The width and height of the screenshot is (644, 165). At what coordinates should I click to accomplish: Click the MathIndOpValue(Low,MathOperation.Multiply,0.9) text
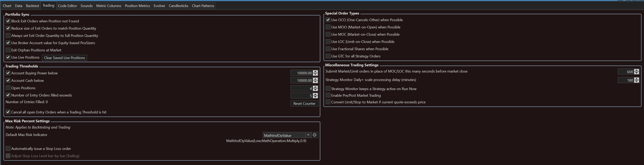tap(266, 141)
